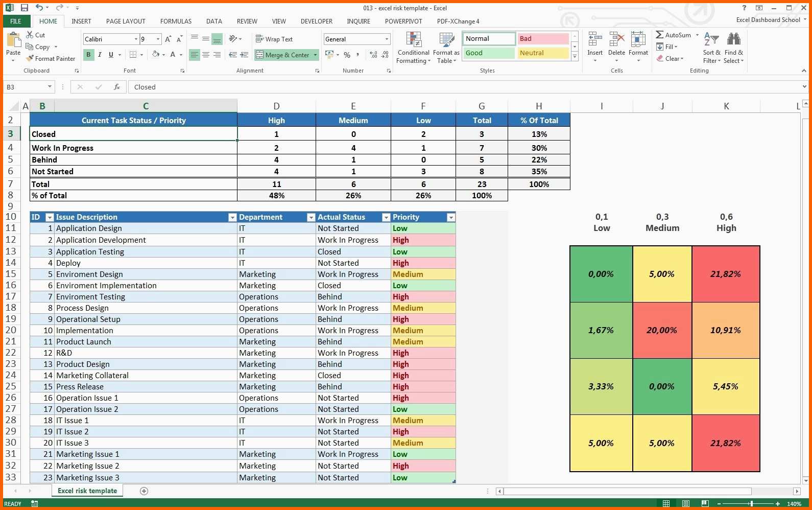Screen dimensions: 812x510
Task: Apply the Good cell style
Action: click(x=489, y=53)
